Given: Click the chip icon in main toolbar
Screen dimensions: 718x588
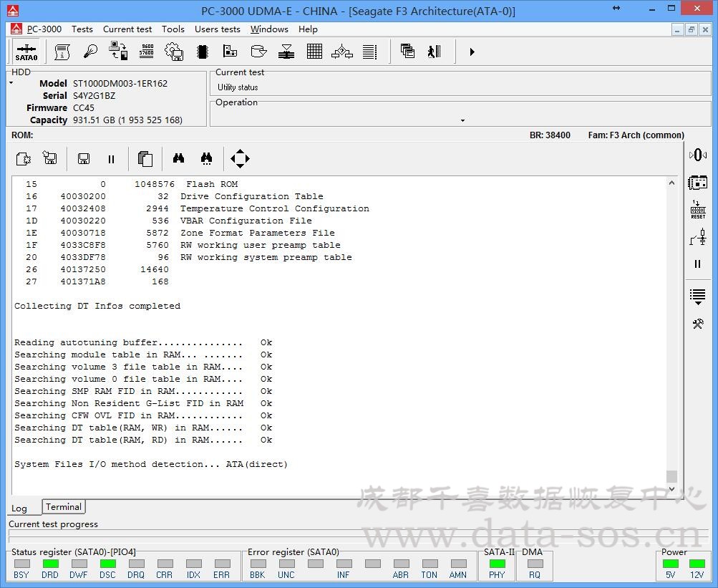Looking at the screenshot, I should point(202,52).
